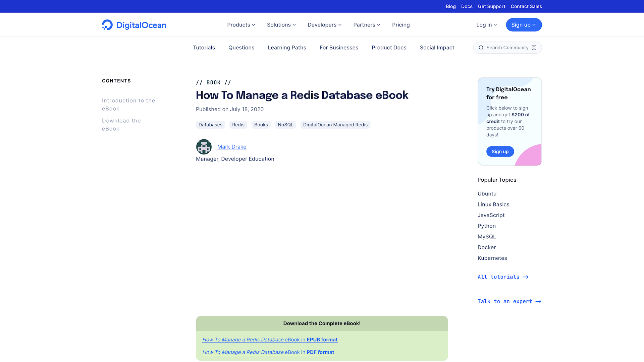Open Social Impact
The width and height of the screenshot is (644, 362).
click(x=437, y=48)
